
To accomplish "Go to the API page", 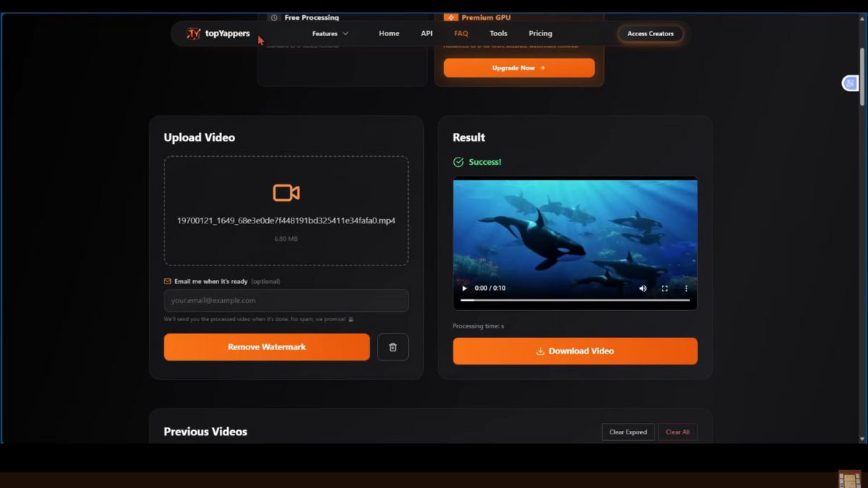I will [427, 34].
